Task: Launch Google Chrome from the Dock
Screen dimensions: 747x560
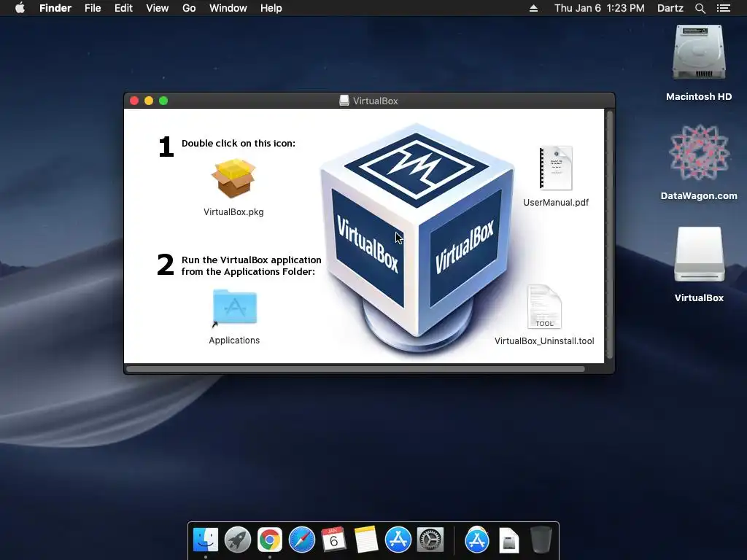Action: (x=270, y=540)
